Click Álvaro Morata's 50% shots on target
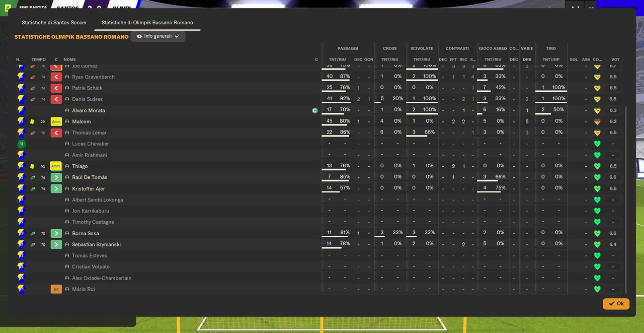The width and height of the screenshot is (644, 333). 558,110
